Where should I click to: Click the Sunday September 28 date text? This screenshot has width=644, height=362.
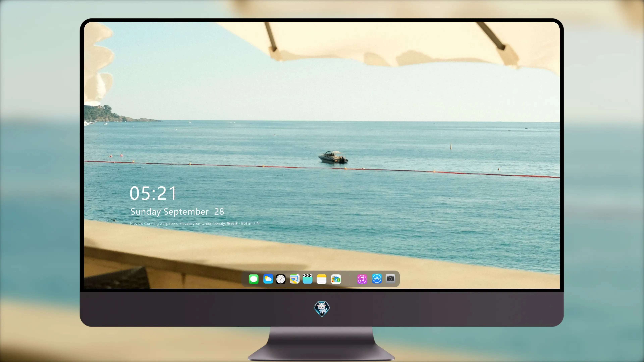point(177,212)
